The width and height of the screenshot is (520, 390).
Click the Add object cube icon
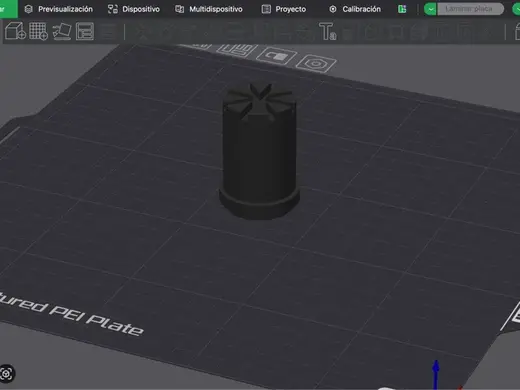click(x=15, y=31)
